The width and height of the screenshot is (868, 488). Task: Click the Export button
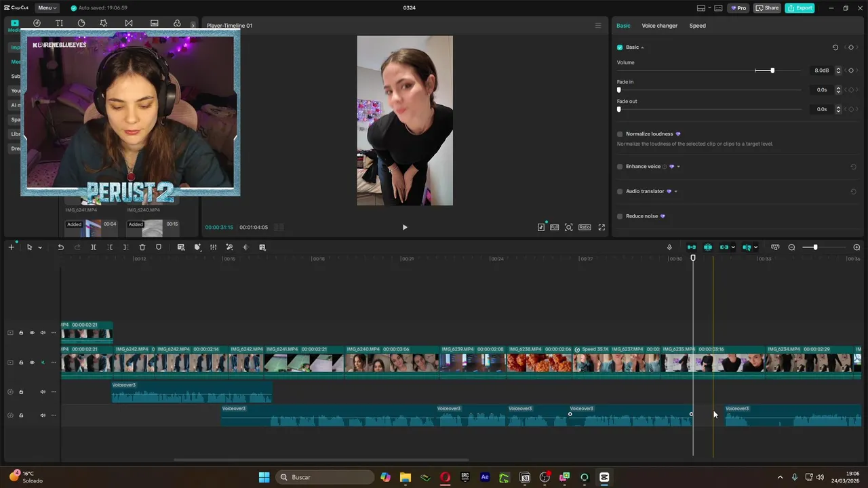coord(800,8)
